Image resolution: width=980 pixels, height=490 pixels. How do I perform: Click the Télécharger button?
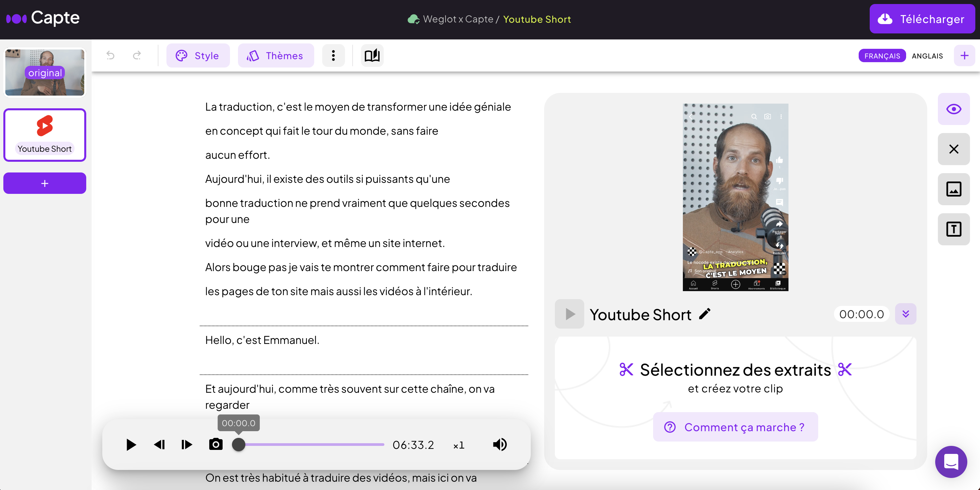click(922, 19)
